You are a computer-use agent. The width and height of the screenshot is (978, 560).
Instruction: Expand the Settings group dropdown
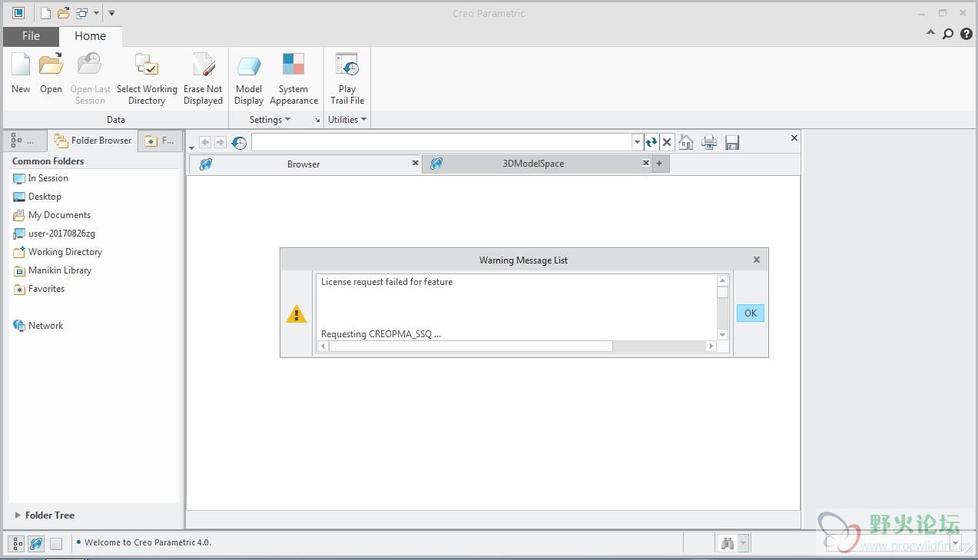coord(270,120)
